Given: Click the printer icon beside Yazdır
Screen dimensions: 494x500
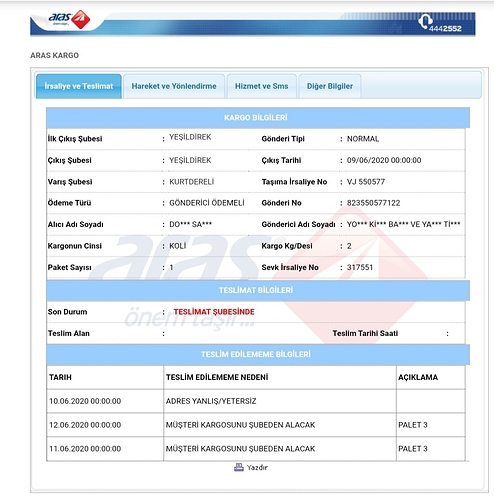Looking at the screenshot, I should click(239, 467).
